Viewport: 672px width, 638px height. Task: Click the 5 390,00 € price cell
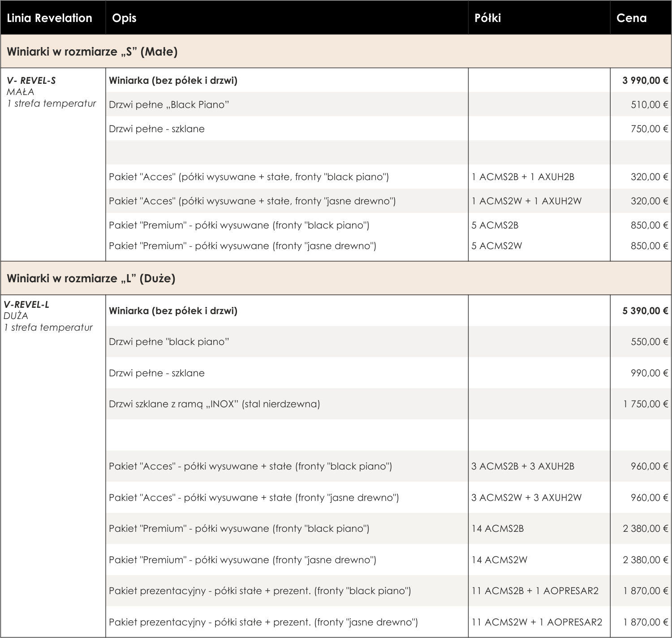(645, 311)
